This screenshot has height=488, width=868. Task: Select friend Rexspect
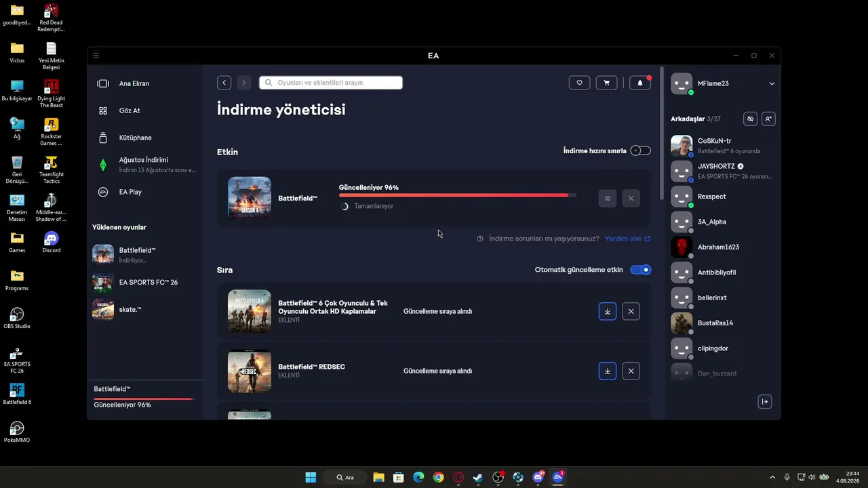point(723,197)
